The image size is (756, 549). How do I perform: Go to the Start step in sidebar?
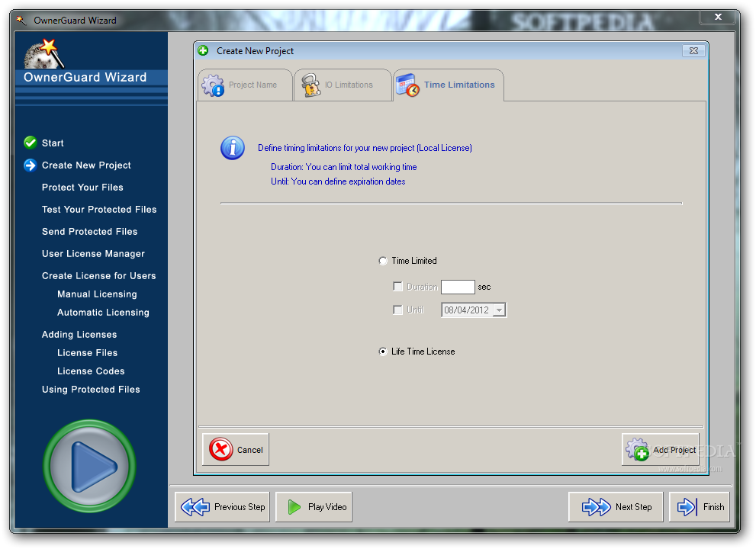[53, 143]
